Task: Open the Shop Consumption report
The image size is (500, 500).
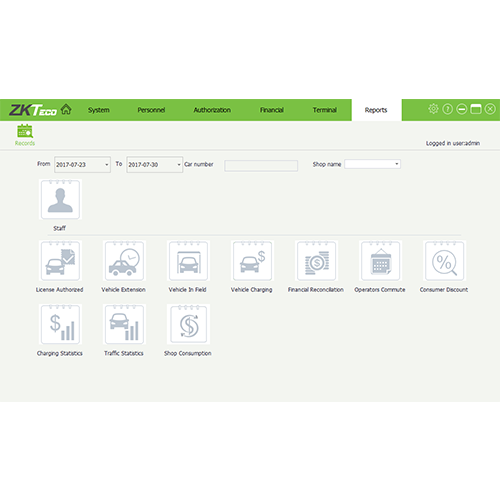Action: click(188, 324)
